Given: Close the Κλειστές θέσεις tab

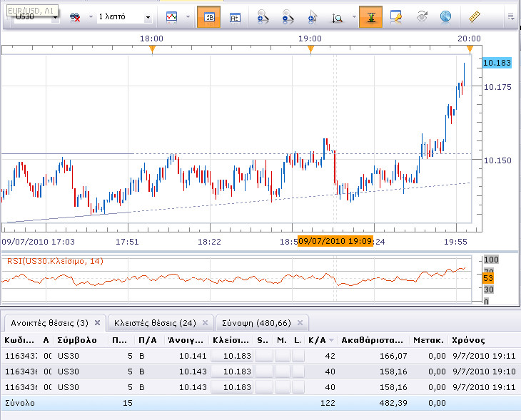Looking at the screenshot, I should [206, 323].
